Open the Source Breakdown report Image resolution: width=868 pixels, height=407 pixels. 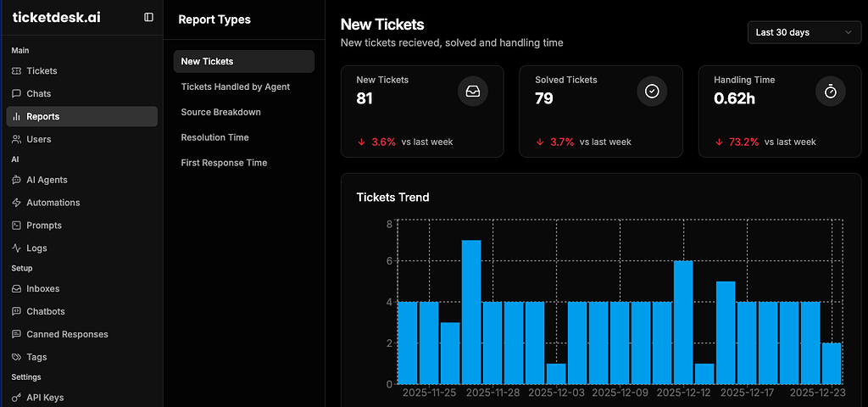pyautogui.click(x=220, y=112)
